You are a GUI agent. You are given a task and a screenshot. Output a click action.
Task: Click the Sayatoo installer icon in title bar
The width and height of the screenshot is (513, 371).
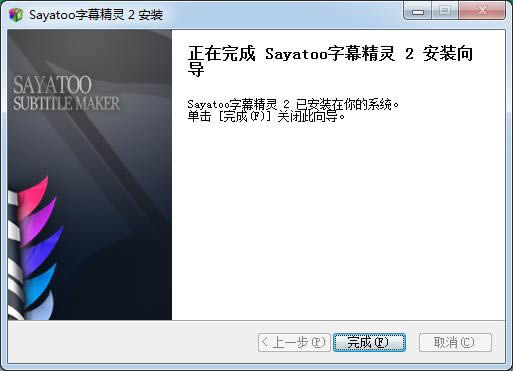(15, 15)
